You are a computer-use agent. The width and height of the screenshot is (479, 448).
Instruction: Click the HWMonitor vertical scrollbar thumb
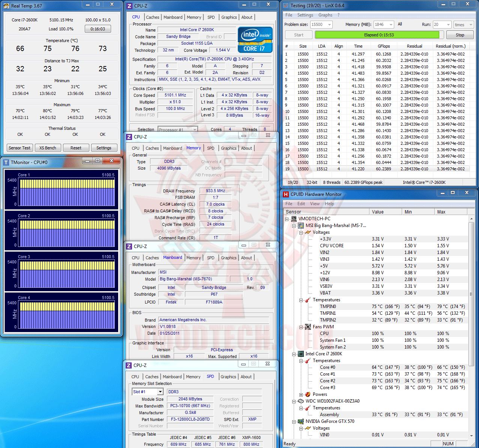[x=471, y=294]
